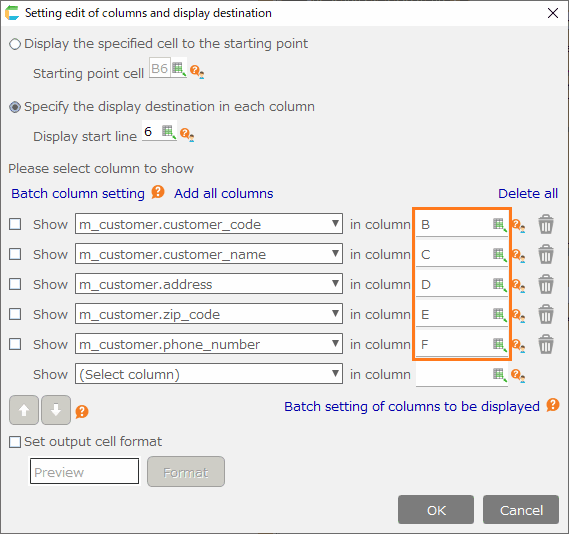
Task: Open help icon beside Batch setting of columns link
Action: (x=553, y=405)
